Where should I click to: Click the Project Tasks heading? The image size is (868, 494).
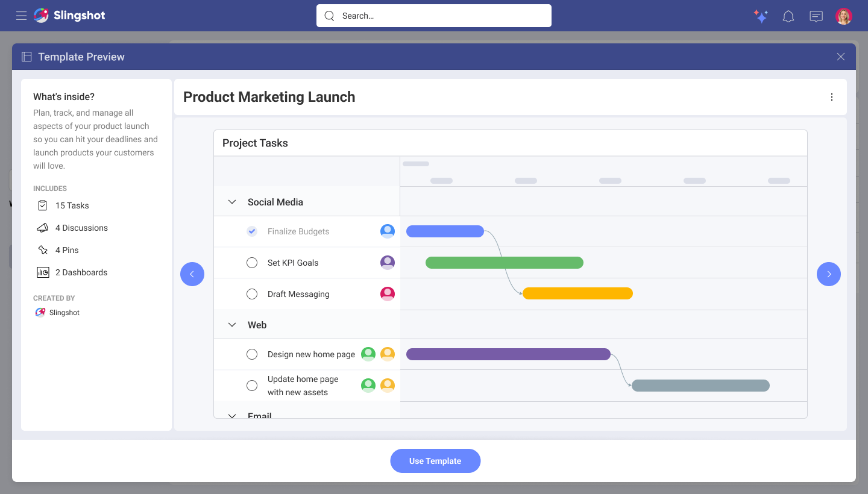pyautogui.click(x=255, y=143)
